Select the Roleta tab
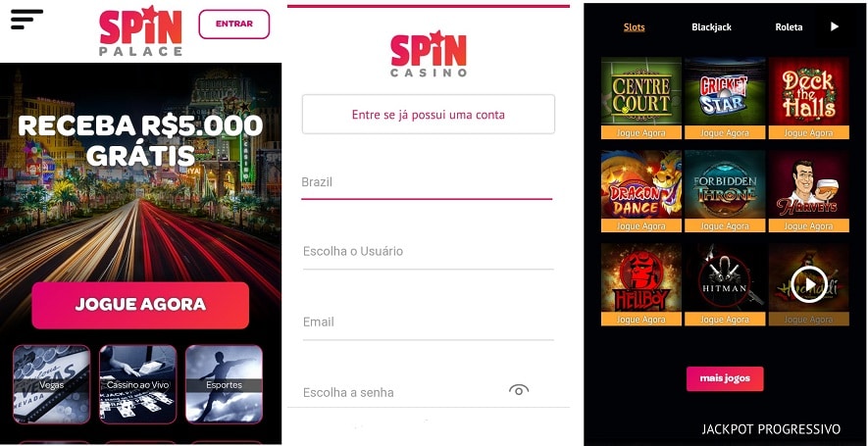 tap(789, 27)
